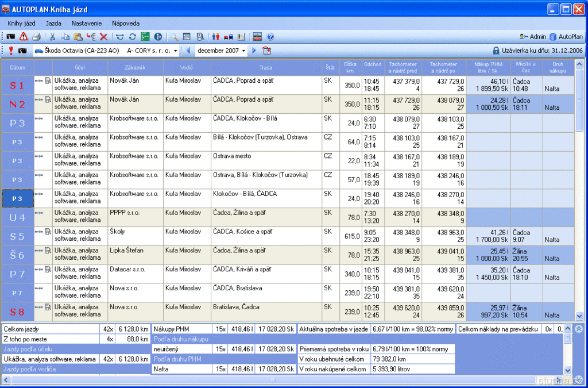Image resolution: width=588 pixels, height=388 pixels.
Task: Click the red and blue cars icon
Action: coord(229,37)
